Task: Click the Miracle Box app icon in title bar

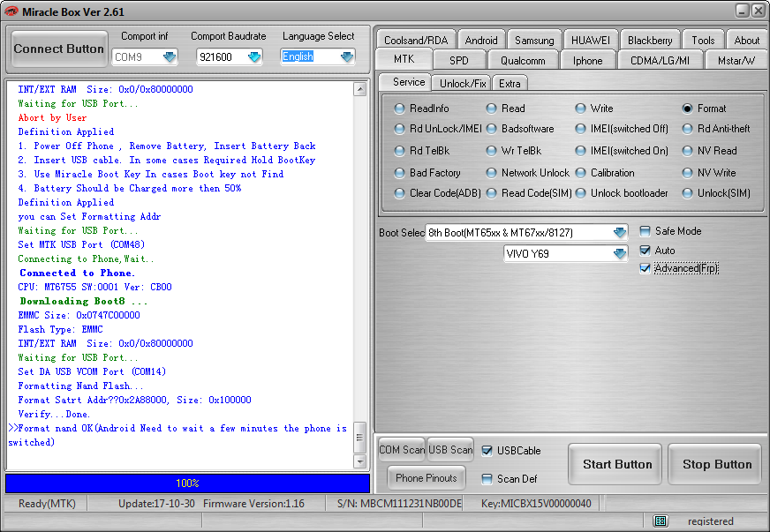Action: pos(11,11)
